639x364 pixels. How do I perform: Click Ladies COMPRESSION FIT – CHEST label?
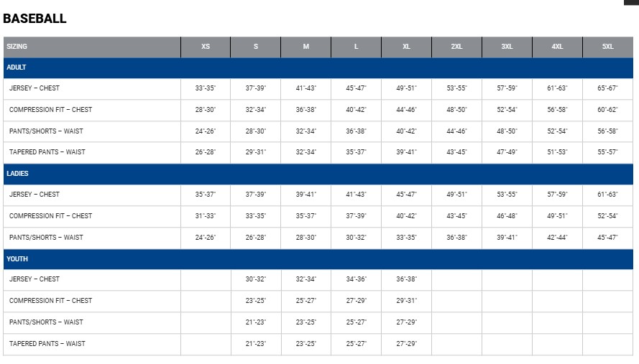point(50,216)
